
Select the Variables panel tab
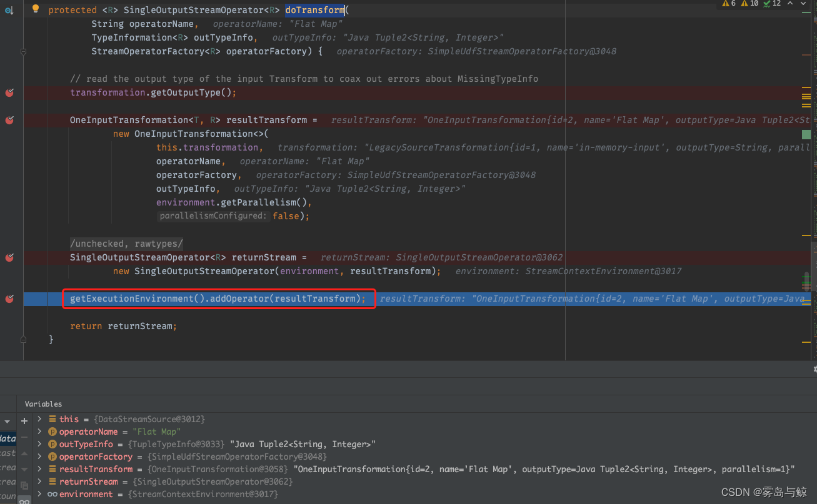click(x=43, y=404)
